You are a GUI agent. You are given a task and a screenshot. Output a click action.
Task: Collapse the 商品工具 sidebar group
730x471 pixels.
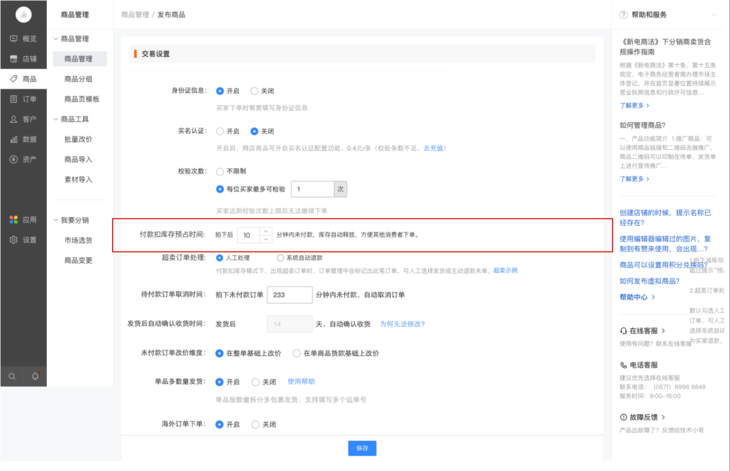click(x=55, y=119)
